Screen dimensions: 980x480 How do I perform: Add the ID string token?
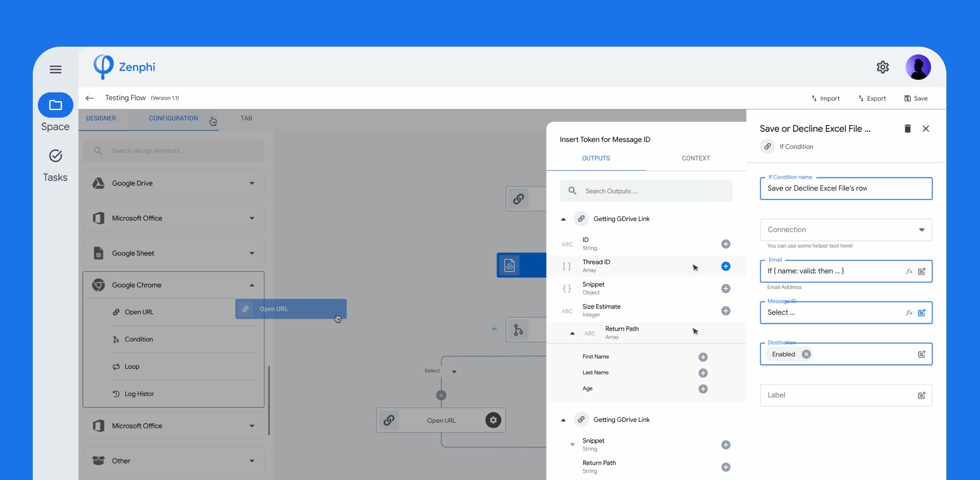click(x=726, y=244)
